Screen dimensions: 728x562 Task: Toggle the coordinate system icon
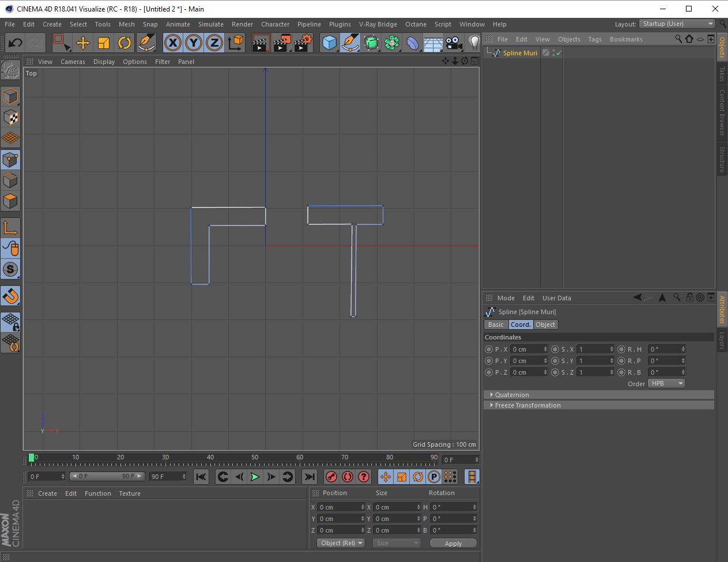pyautogui.click(x=235, y=43)
